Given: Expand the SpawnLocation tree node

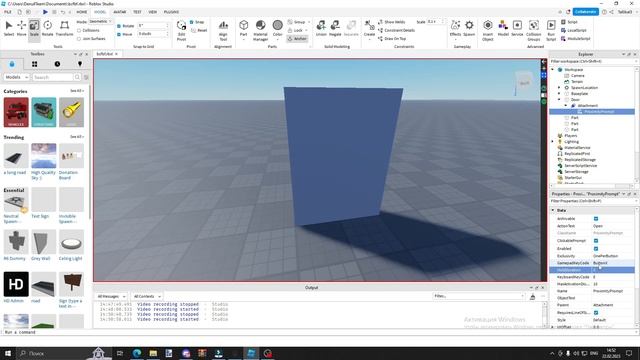Looking at the screenshot, I should 559,87.
